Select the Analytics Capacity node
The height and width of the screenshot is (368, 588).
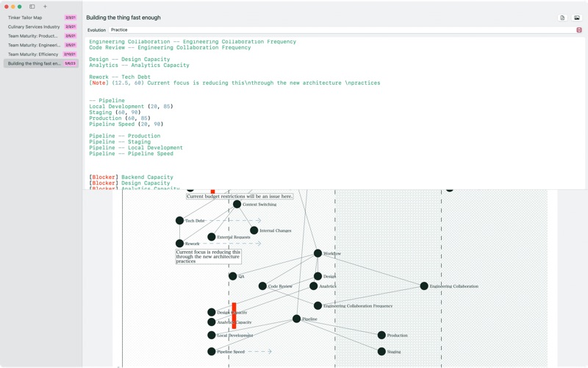(212, 322)
